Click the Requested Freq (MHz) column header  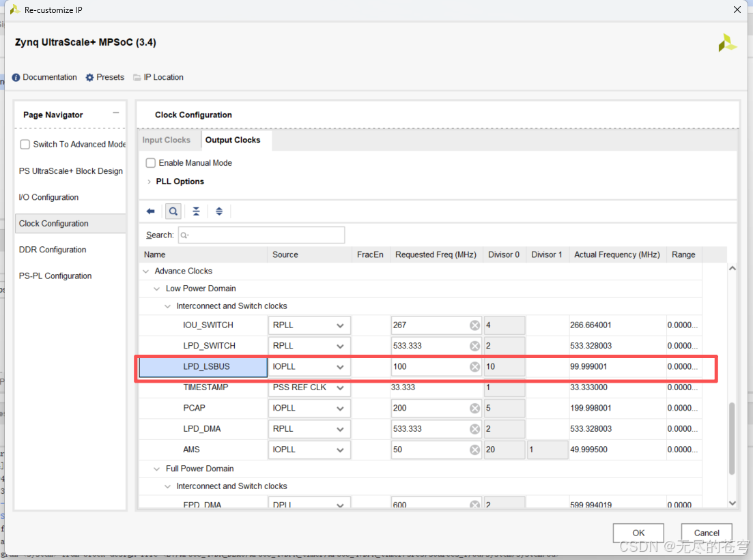436,255
